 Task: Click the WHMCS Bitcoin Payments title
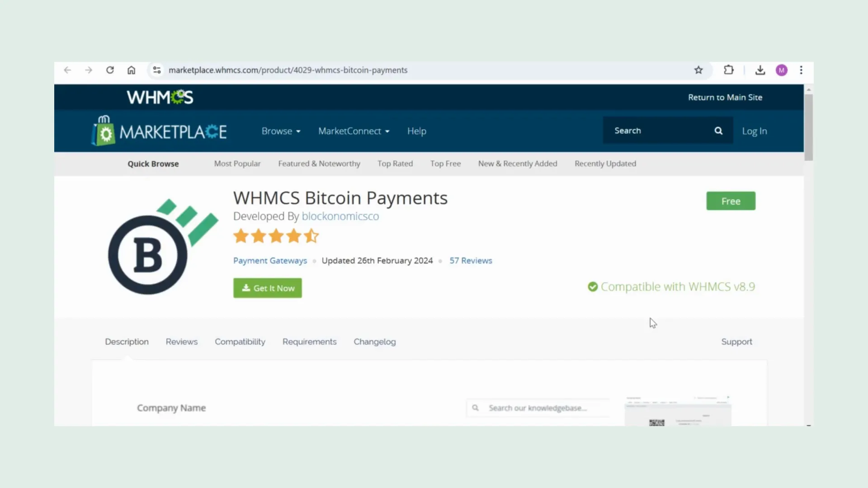pyautogui.click(x=340, y=198)
